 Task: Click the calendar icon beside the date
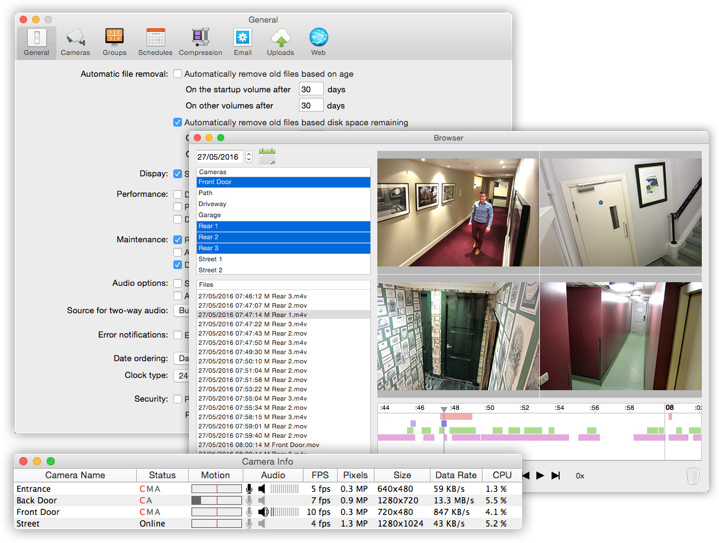(x=268, y=156)
